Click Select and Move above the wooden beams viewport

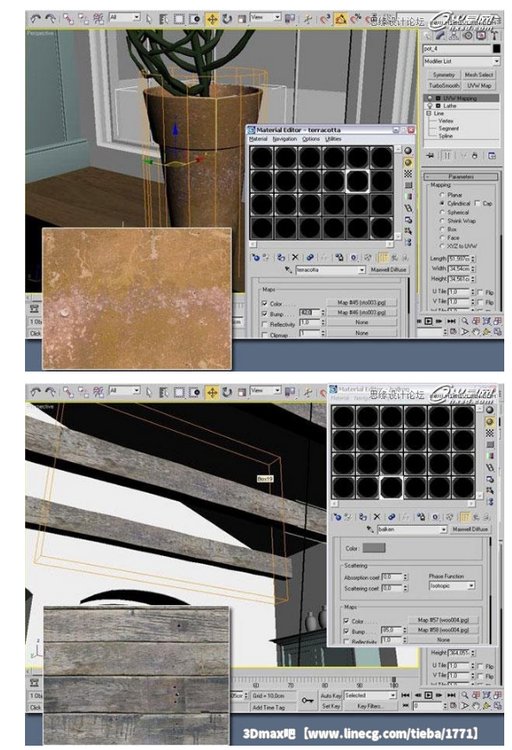211,393
